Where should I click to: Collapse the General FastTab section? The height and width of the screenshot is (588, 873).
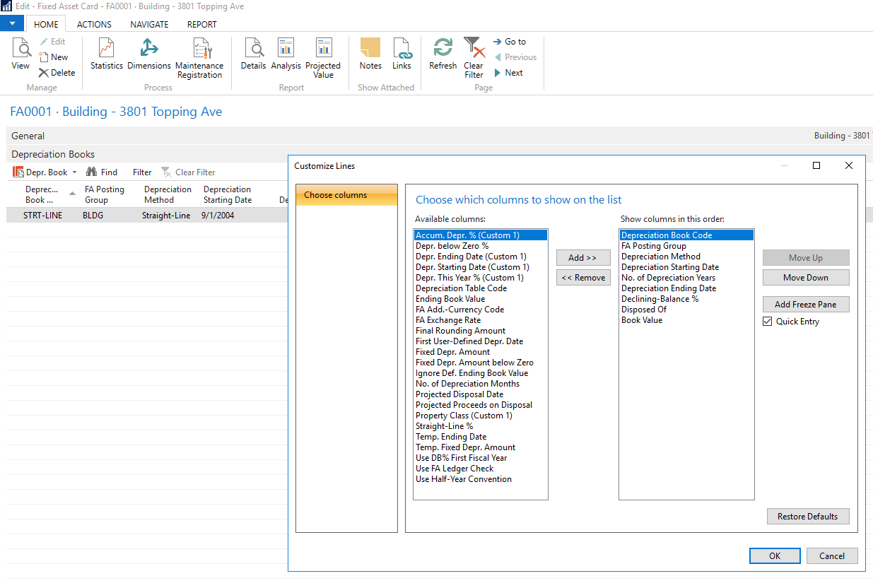(28, 136)
